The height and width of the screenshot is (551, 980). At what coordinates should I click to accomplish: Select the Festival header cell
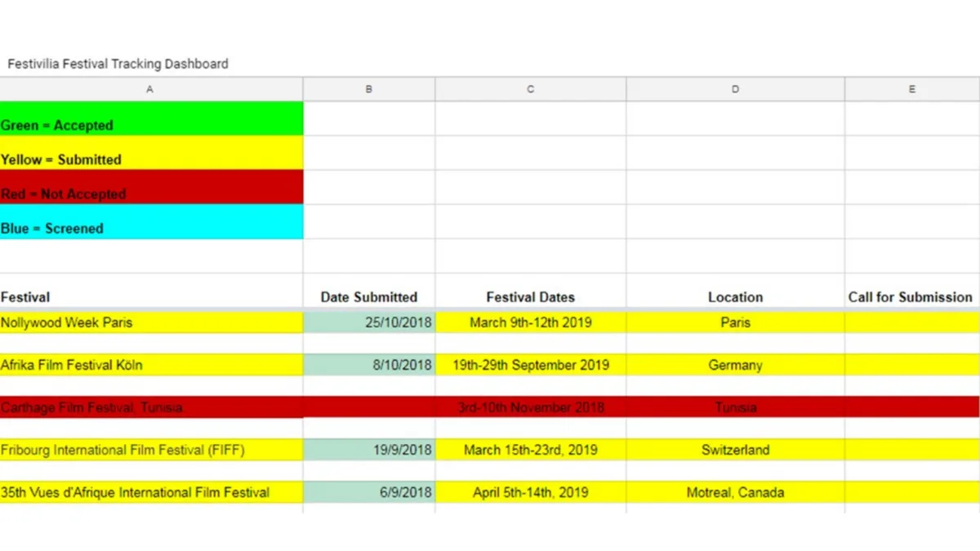click(151, 297)
